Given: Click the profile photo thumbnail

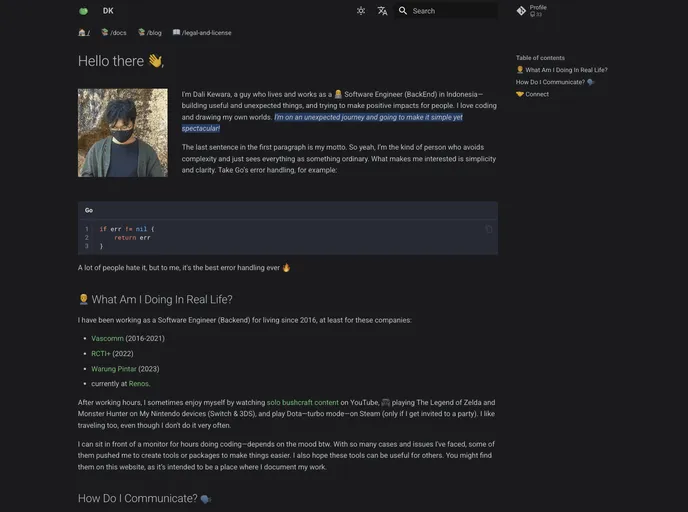Looking at the screenshot, I should tap(123, 133).
